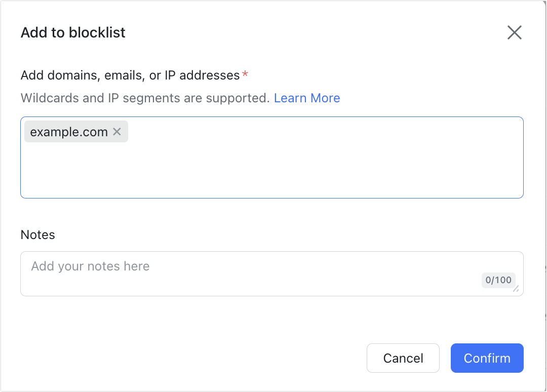Open the Learn More link
Image resolution: width=547 pixels, height=392 pixels.
coord(306,98)
